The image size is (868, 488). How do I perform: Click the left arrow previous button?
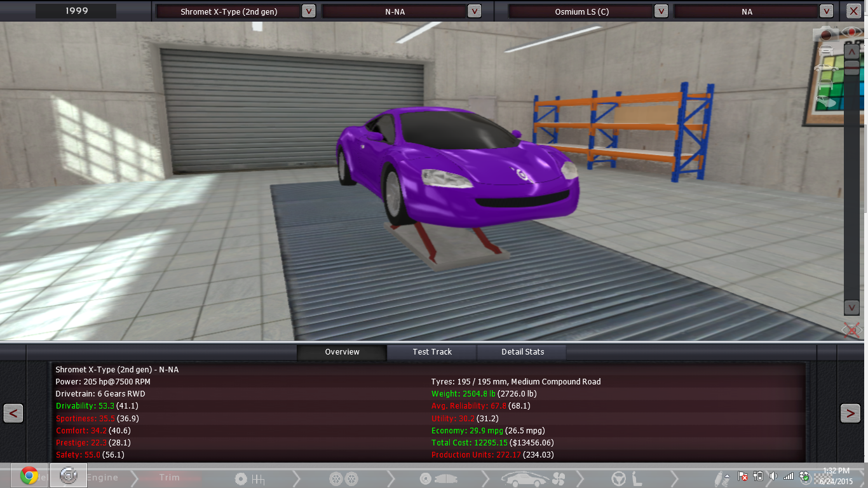click(x=13, y=414)
